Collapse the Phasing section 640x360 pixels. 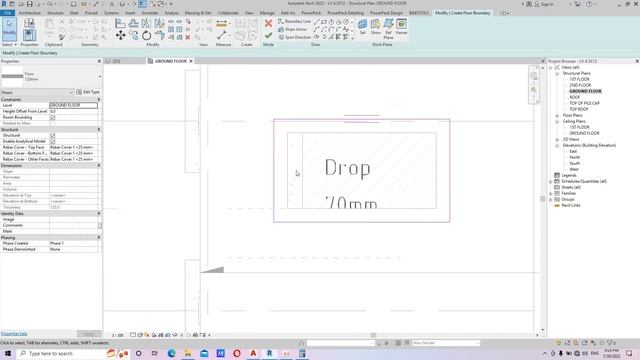pos(99,238)
